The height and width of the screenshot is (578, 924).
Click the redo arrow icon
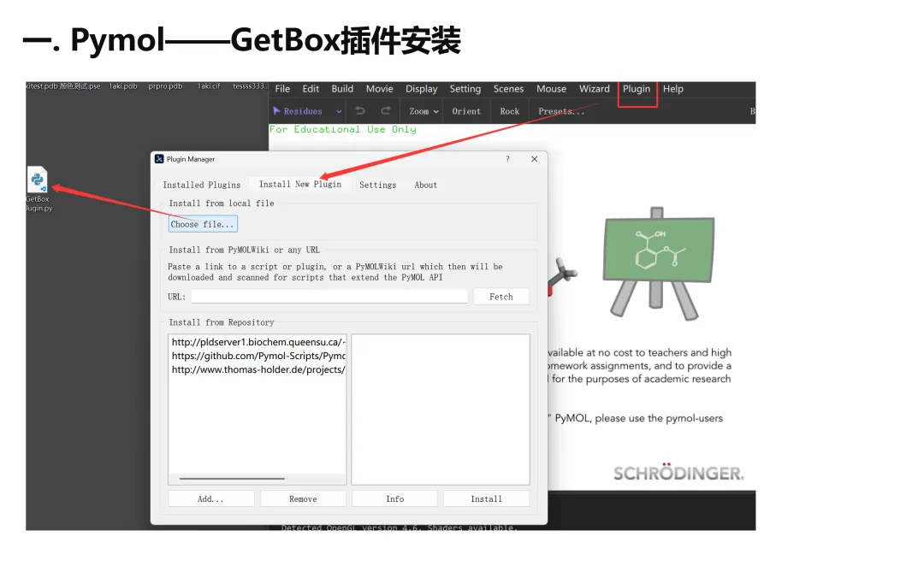tap(386, 111)
